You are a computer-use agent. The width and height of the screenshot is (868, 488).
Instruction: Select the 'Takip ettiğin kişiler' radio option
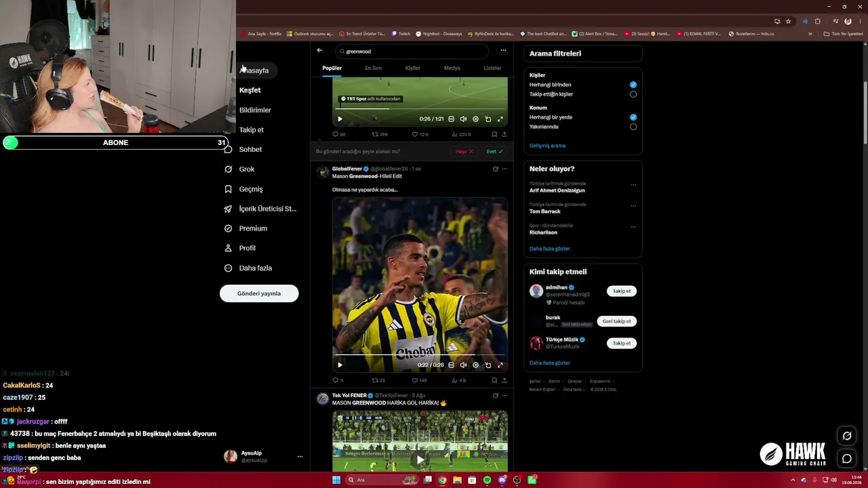click(633, 94)
